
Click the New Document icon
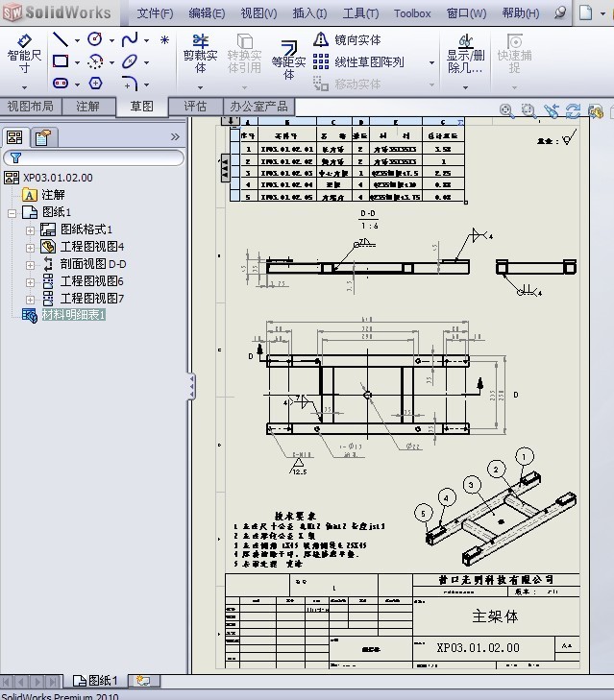coord(585,12)
